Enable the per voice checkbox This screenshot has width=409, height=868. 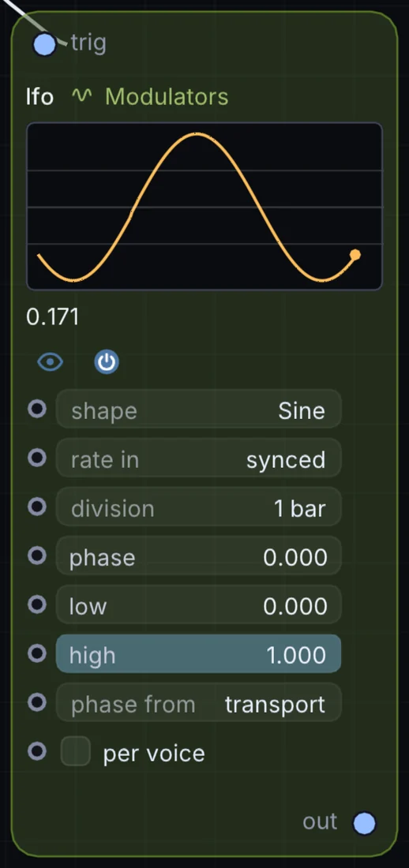75,751
